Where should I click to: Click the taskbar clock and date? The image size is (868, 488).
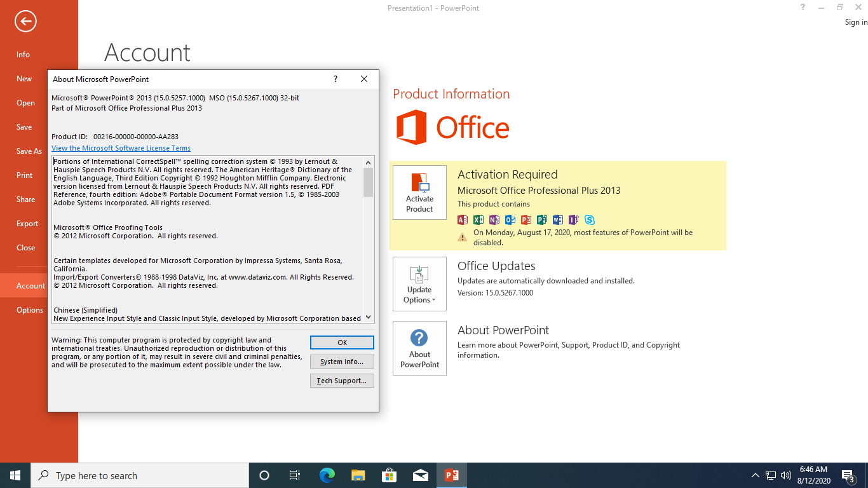click(x=813, y=475)
